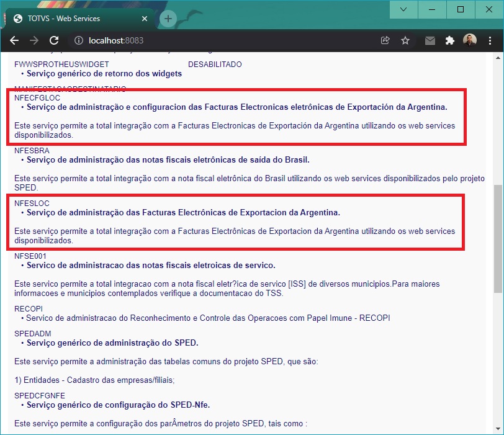Close the TOTVS - Web Services tab

click(145, 19)
